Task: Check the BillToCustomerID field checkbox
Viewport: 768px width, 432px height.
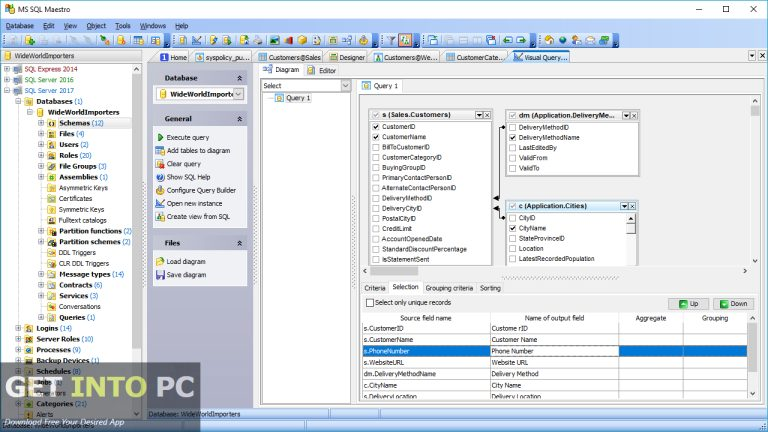Action: (x=376, y=147)
